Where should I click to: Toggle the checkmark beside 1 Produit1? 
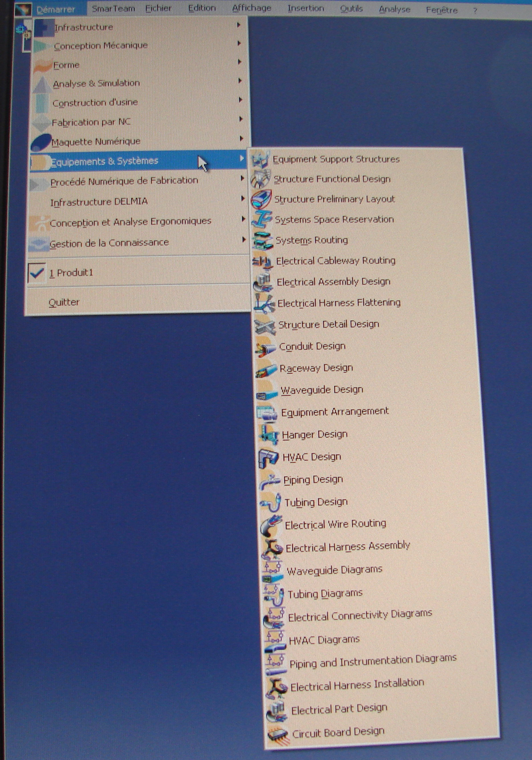coord(36,273)
